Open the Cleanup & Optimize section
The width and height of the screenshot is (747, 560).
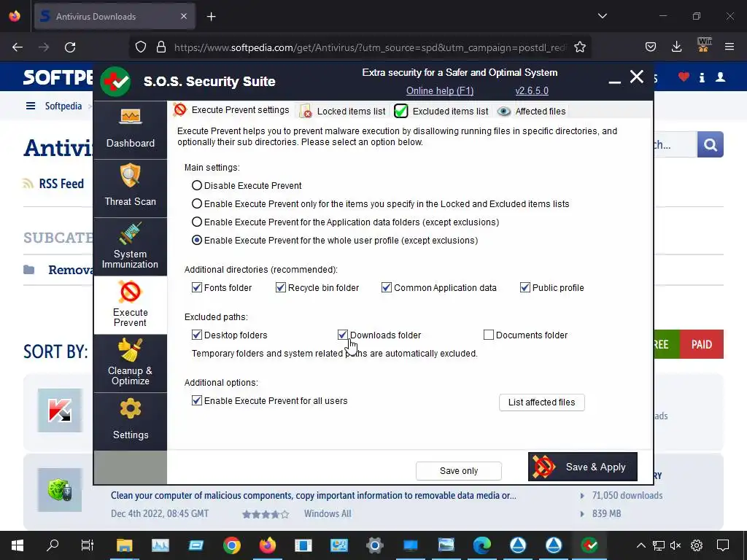pos(130,363)
